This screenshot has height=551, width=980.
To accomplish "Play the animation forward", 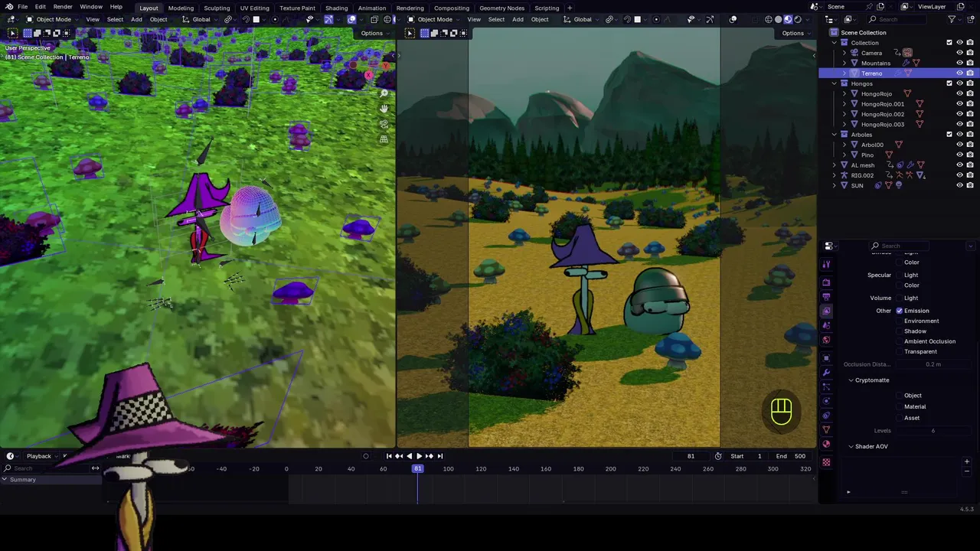I will [x=419, y=456].
